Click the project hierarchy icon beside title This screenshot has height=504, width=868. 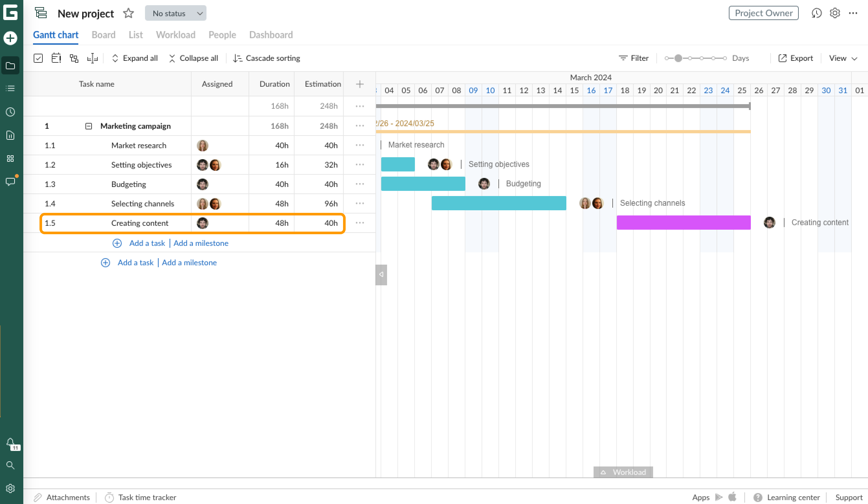click(41, 13)
